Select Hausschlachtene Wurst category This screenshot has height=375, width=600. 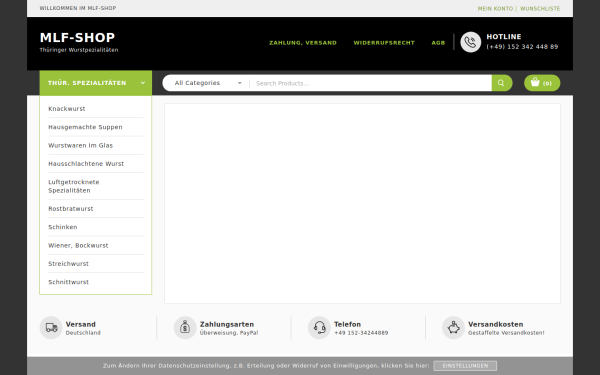pyautogui.click(x=86, y=164)
